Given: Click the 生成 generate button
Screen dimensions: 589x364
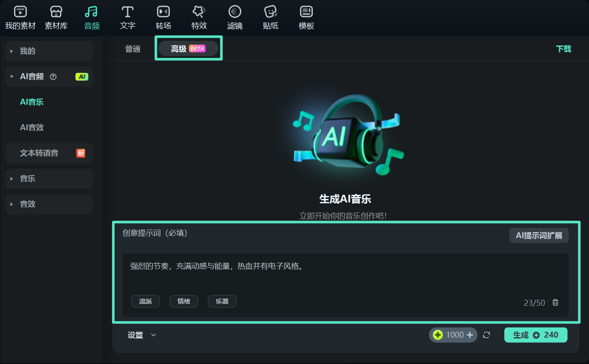Looking at the screenshot, I should 535,335.
